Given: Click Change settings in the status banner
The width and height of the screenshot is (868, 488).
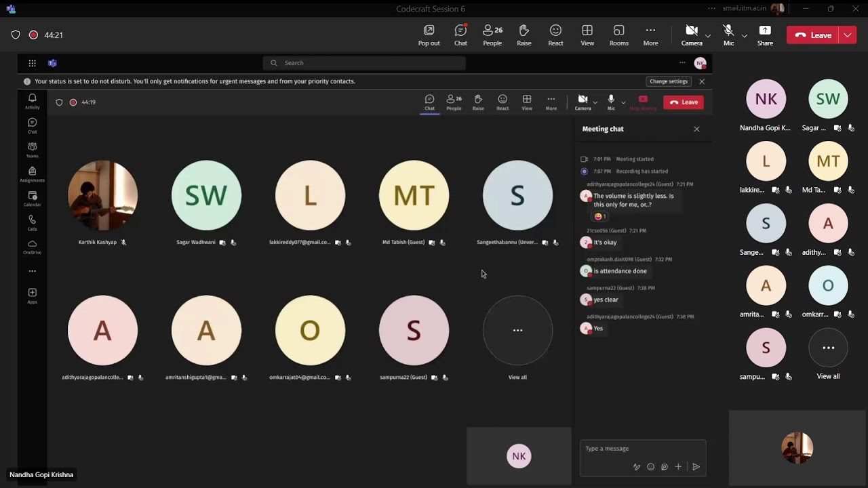Looking at the screenshot, I should click(669, 81).
